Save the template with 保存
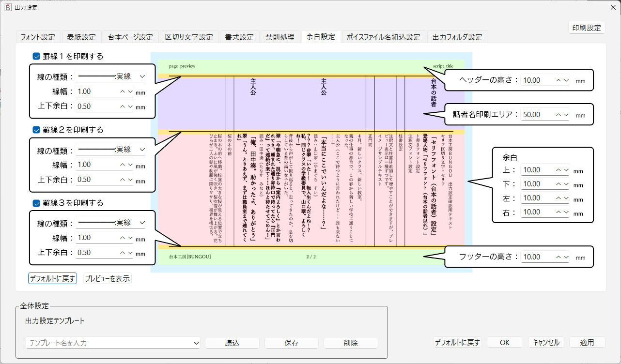The height and width of the screenshot is (364, 621). [291, 343]
